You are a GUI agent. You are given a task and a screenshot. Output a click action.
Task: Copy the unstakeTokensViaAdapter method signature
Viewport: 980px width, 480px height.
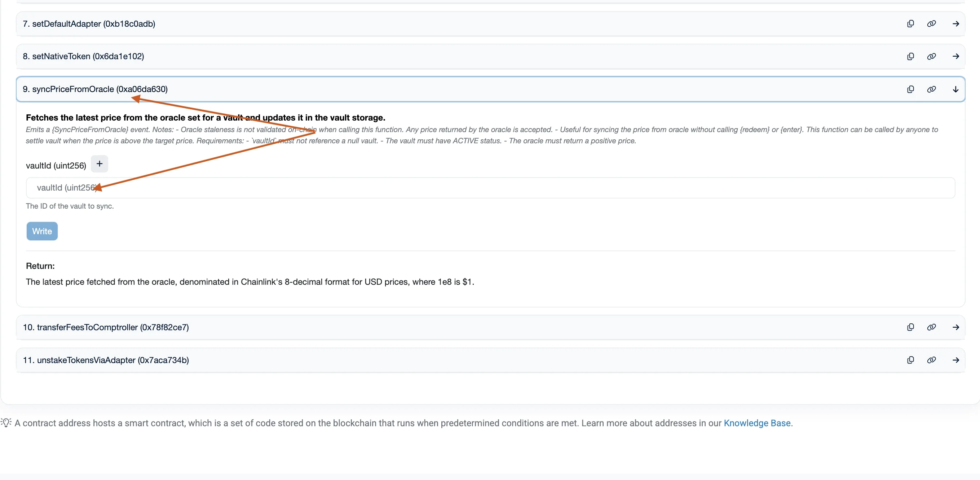(x=911, y=360)
